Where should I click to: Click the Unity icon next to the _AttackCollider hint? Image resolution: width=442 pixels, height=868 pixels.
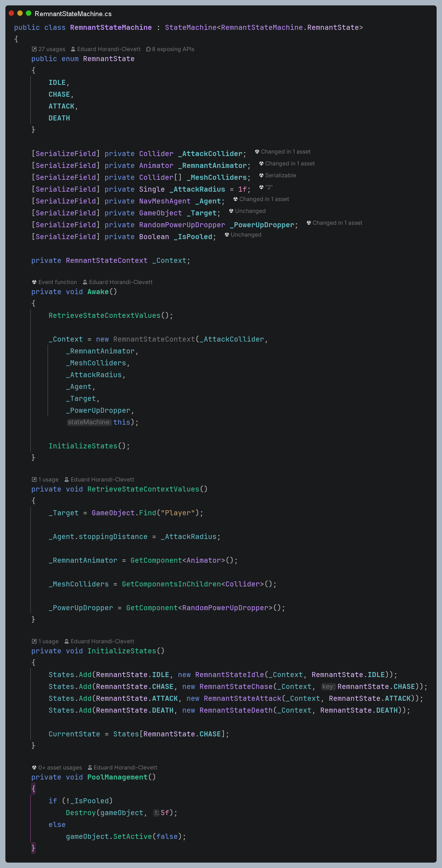[257, 152]
